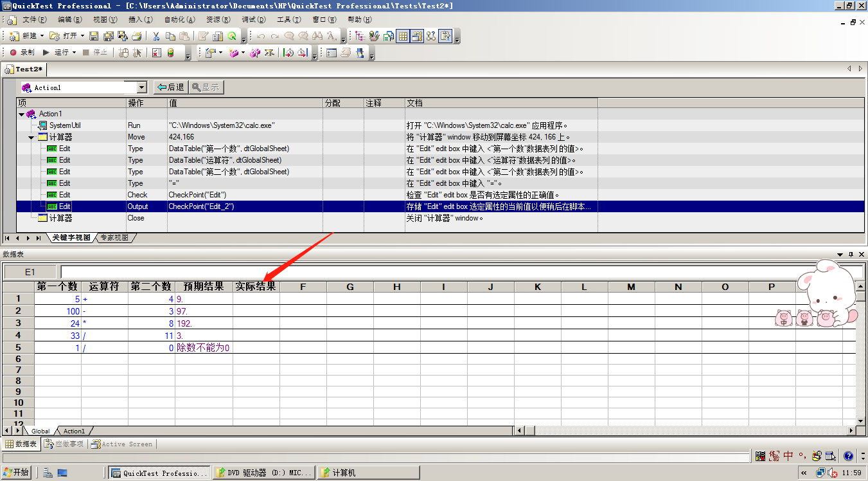Screen dimensions: 868x481
Task: Switch to Active Screen bottom tab
Action: pos(122,444)
